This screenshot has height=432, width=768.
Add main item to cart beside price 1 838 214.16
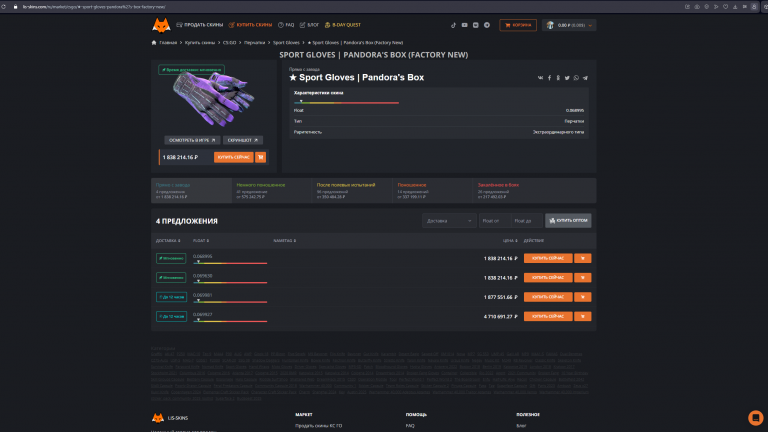[261, 157]
